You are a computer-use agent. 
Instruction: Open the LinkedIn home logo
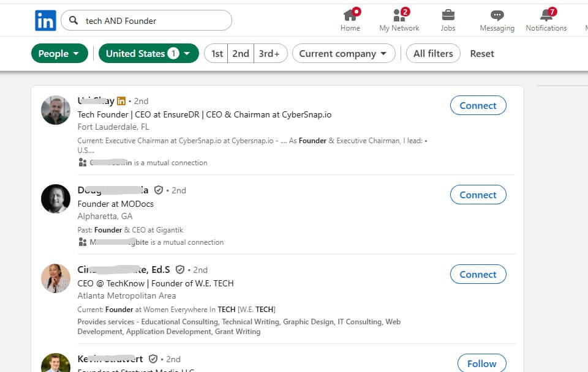coord(45,20)
